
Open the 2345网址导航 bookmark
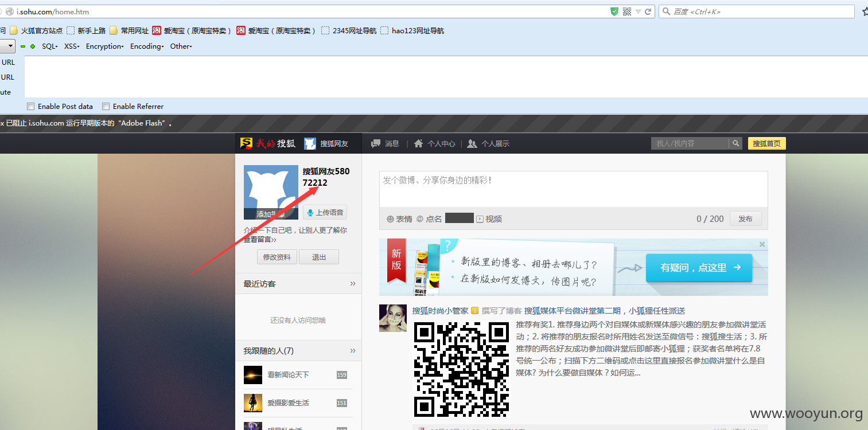tap(349, 31)
